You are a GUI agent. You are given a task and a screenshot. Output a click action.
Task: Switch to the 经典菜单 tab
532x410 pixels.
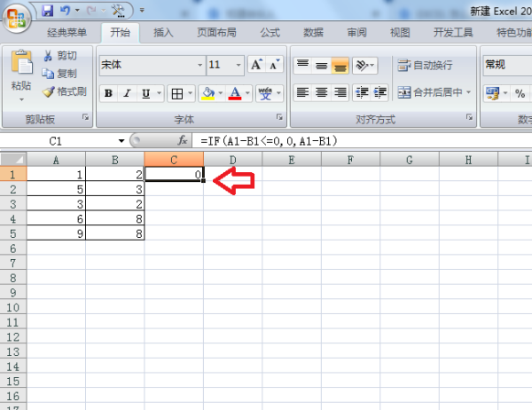[x=66, y=33]
